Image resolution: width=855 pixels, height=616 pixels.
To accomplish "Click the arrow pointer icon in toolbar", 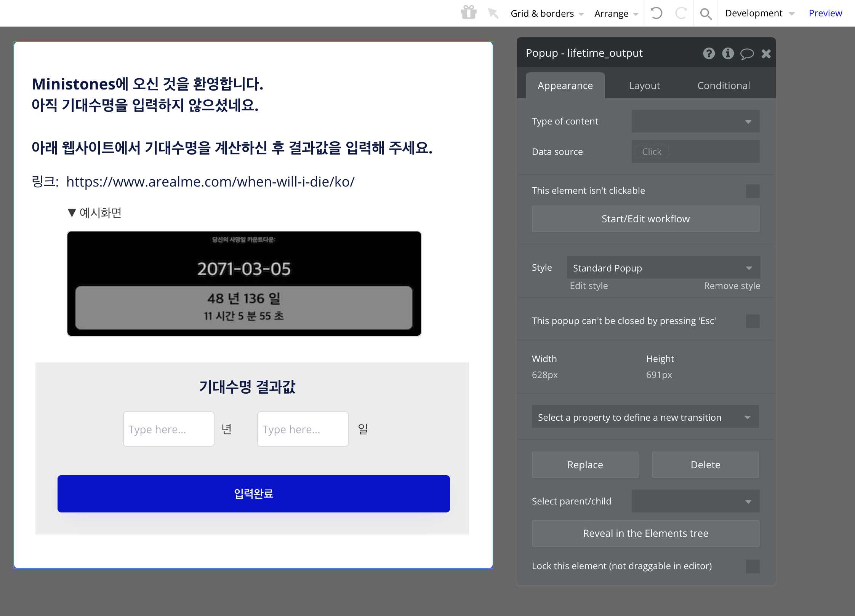I will click(x=493, y=13).
